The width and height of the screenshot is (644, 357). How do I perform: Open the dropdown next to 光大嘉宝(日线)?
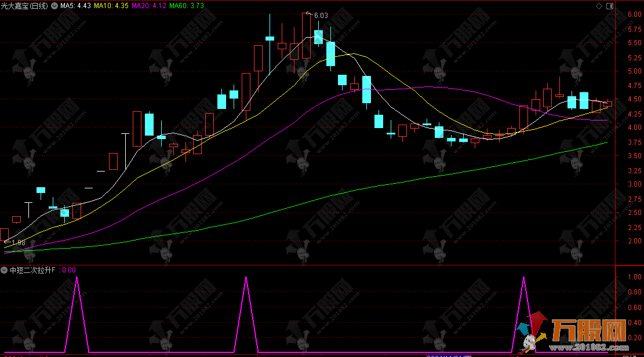[x=54, y=6]
